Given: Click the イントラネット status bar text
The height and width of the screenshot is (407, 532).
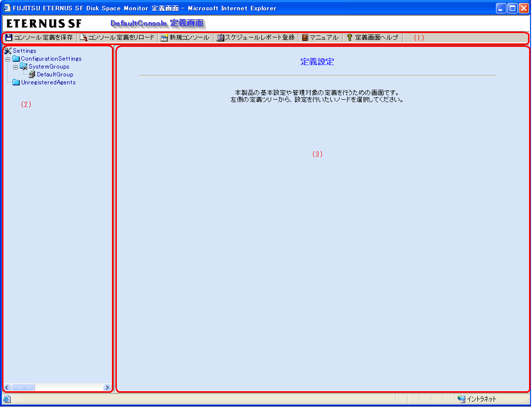Looking at the screenshot, I should tap(481, 399).
